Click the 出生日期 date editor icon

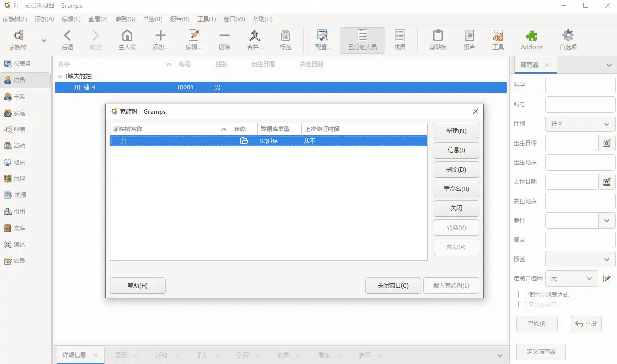click(606, 143)
